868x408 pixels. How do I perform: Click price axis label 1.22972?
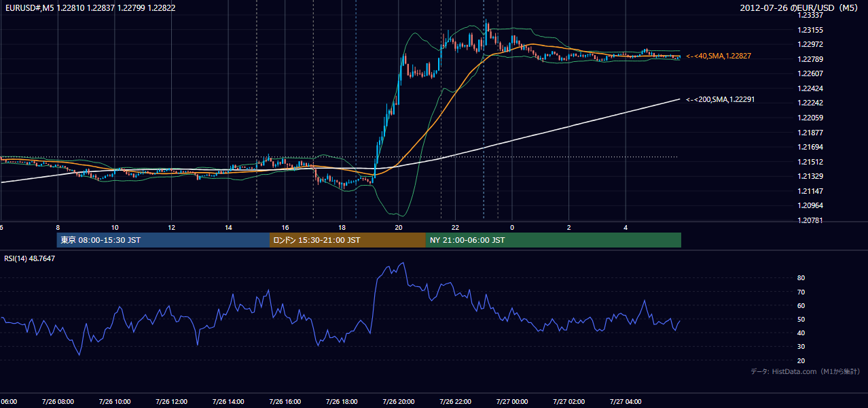tap(810, 44)
